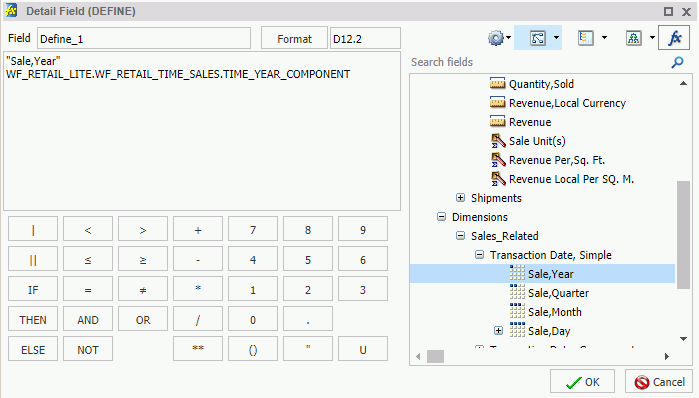Viewport: 699px width, 398px height.
Task: Collapse the Dimensions node
Action: coord(441,217)
